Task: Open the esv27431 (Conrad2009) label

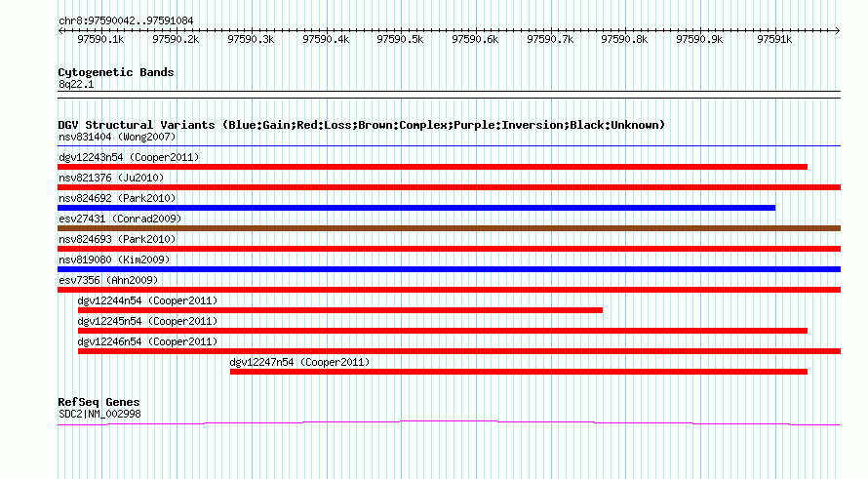Action: [x=120, y=219]
